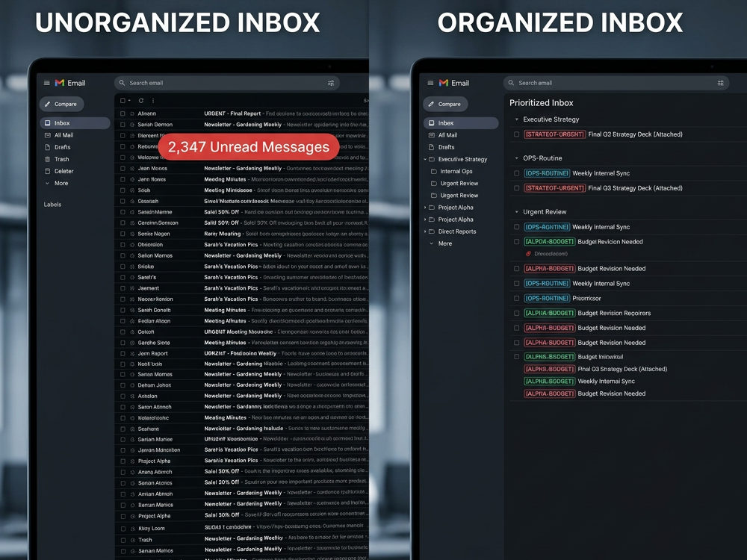This screenshot has width=747, height=560.
Task: Open All Mail in the Organized sidebar
Action: 447,135
